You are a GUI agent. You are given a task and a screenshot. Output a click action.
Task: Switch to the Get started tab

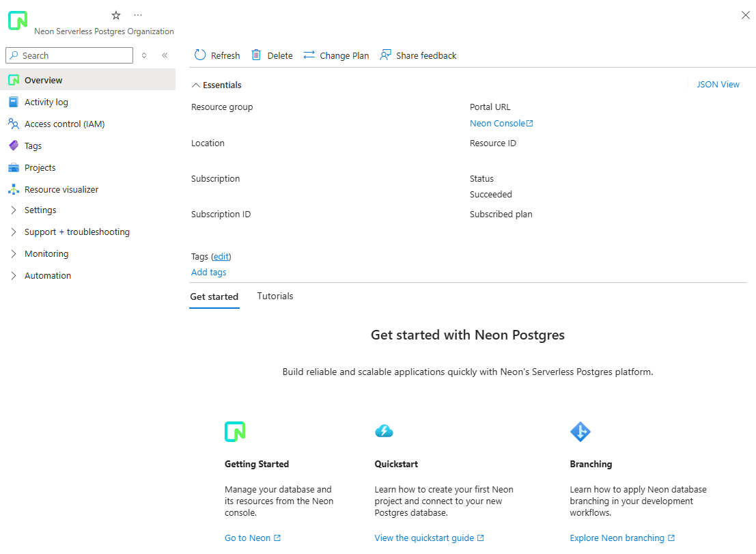point(214,296)
